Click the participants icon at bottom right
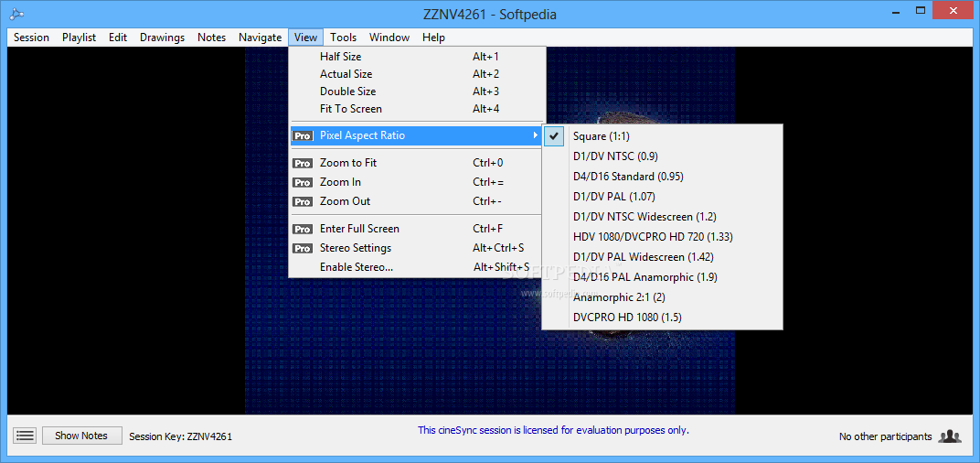The width and height of the screenshot is (980, 463). click(950, 436)
